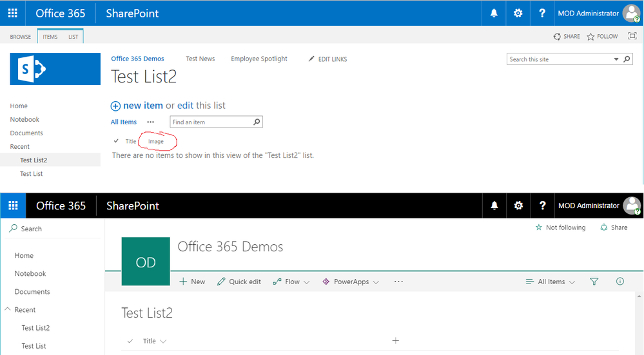
Task: Switch to the LIST ribbon tab
Action: [x=73, y=37]
